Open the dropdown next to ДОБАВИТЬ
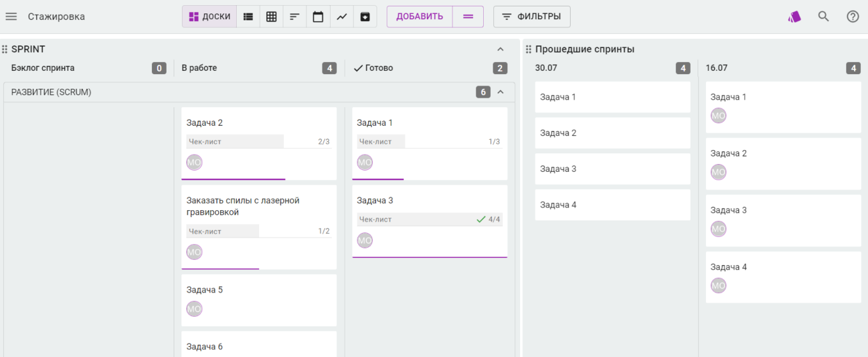The image size is (868, 357). click(x=468, y=17)
